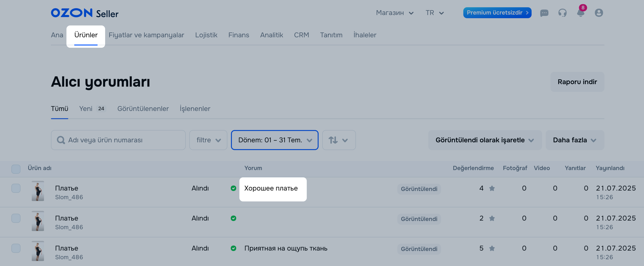
Task: Expand the Магазин store dropdown
Action: pyautogui.click(x=395, y=13)
